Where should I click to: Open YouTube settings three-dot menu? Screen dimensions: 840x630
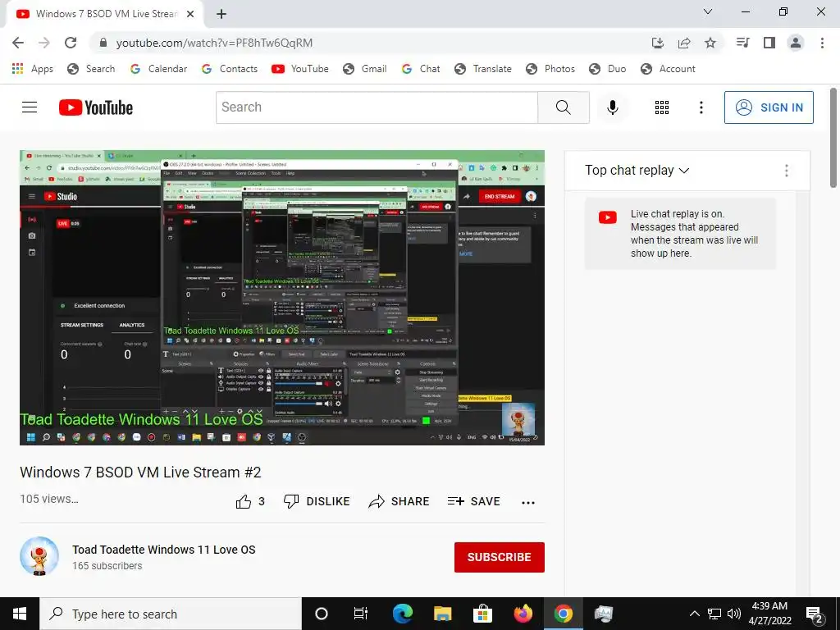[x=701, y=107]
